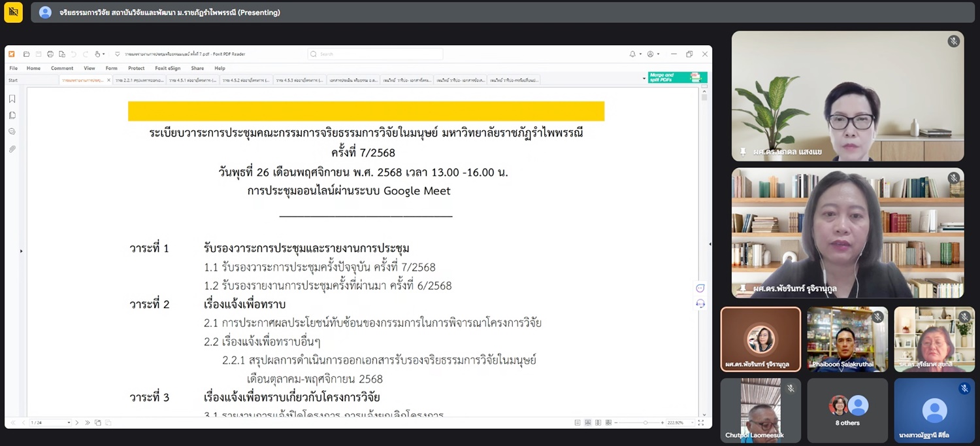Expand the page number dropdown

pos(69,422)
